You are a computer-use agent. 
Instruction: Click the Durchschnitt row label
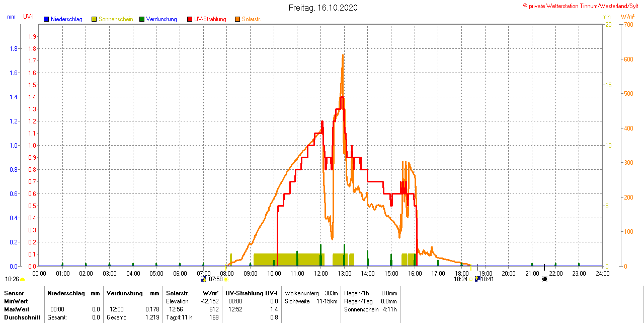point(22,317)
